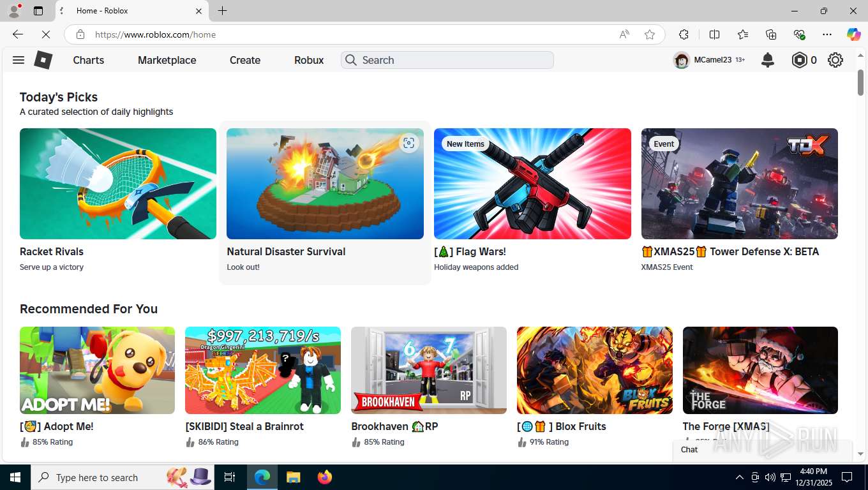Open Brookhaven RP title link
Viewport: 868px width, 490px height.
coord(394,426)
